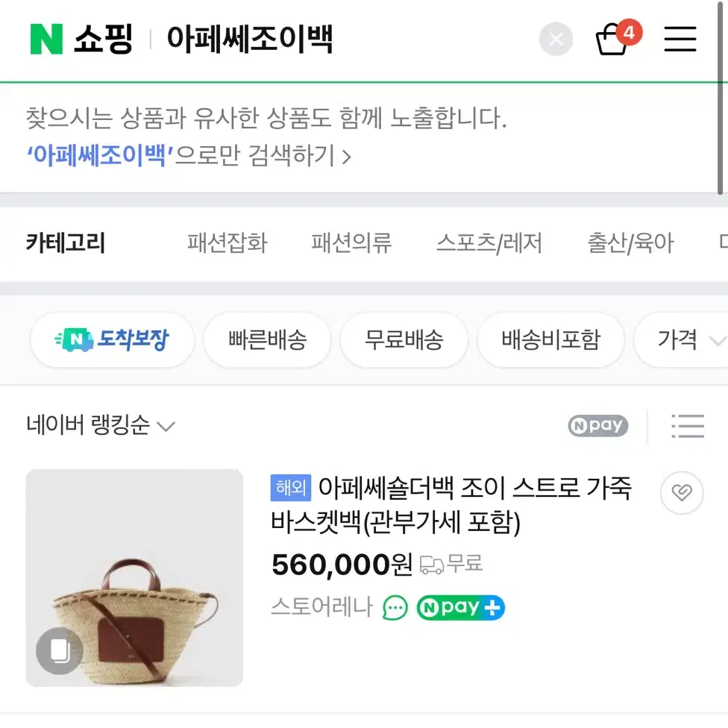Toggle the 빠른배송 filter chip
The width and height of the screenshot is (728, 728).
[x=268, y=340]
